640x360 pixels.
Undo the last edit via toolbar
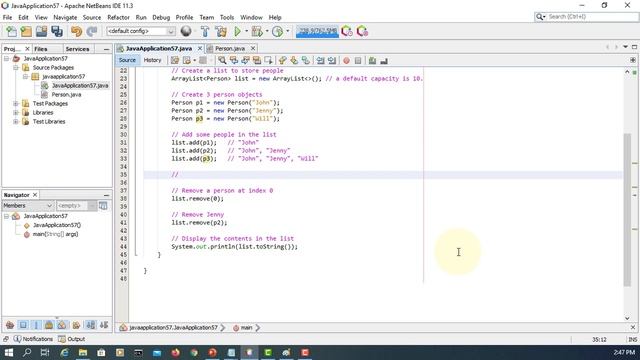[76, 31]
